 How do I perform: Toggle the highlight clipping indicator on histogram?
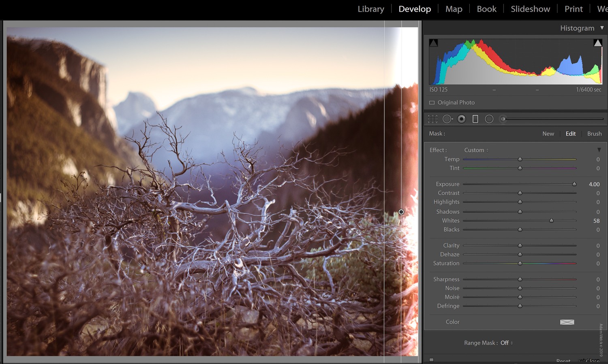pos(598,42)
